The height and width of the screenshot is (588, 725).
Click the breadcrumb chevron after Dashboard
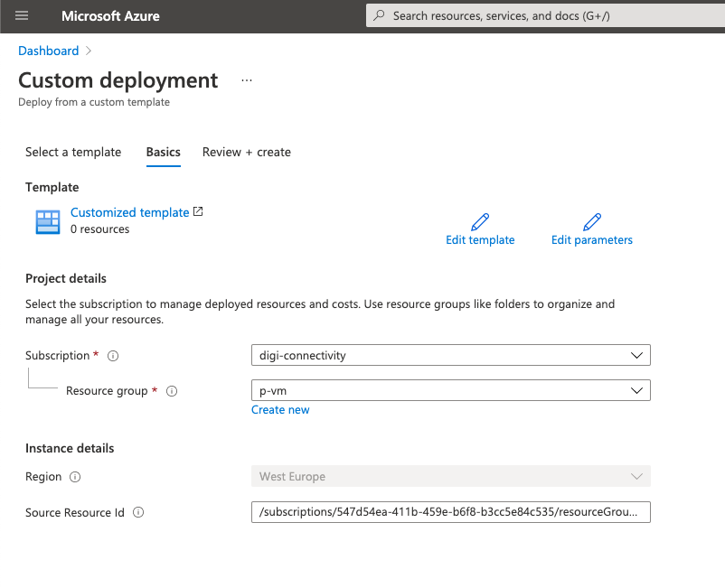click(x=89, y=51)
